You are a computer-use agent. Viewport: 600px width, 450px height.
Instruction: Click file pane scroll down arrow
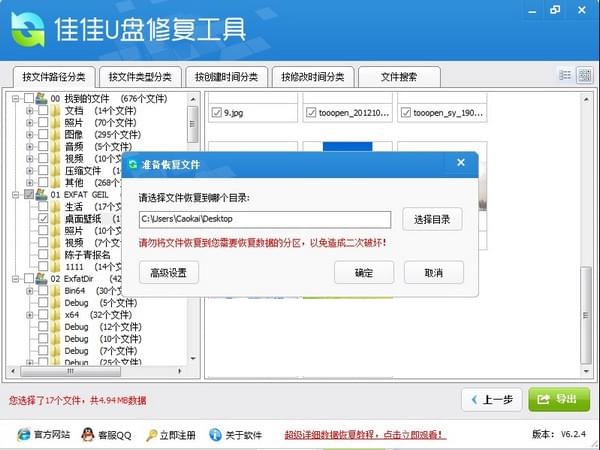point(586,371)
